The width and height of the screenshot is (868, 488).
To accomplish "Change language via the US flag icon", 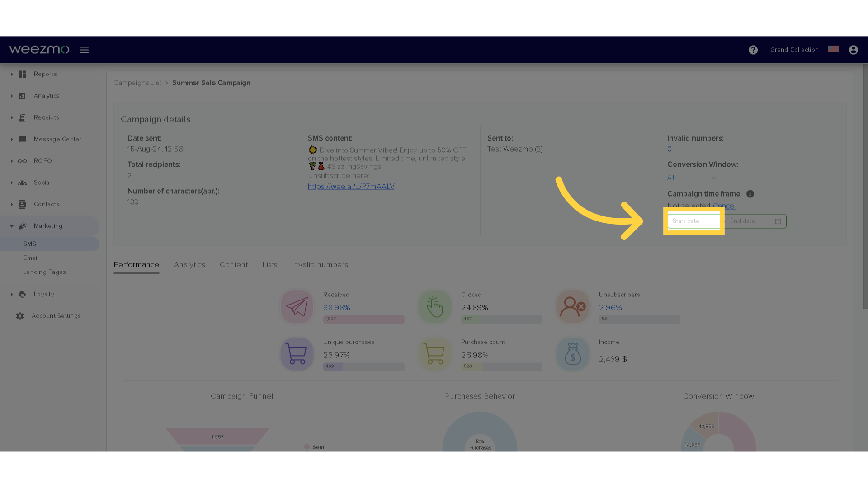I will (x=833, y=49).
